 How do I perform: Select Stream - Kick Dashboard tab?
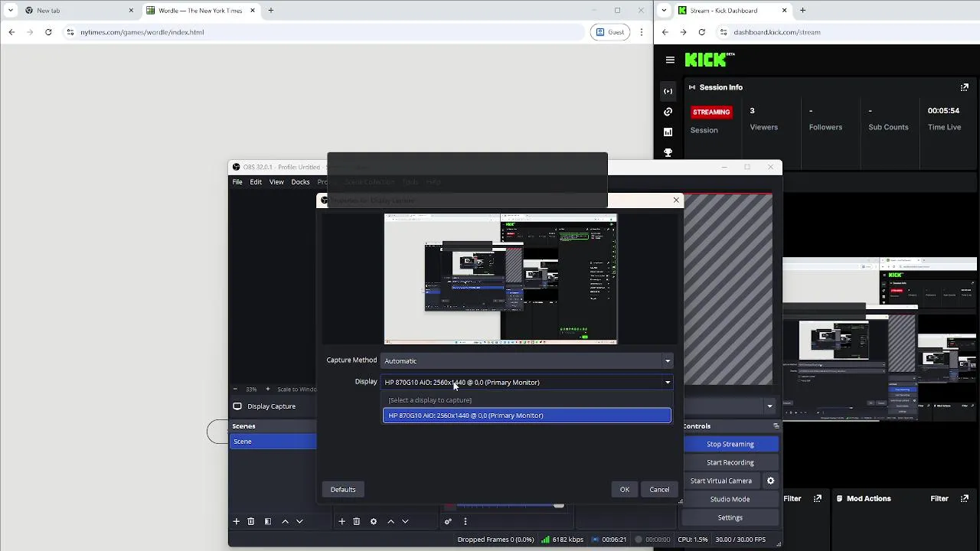click(733, 11)
